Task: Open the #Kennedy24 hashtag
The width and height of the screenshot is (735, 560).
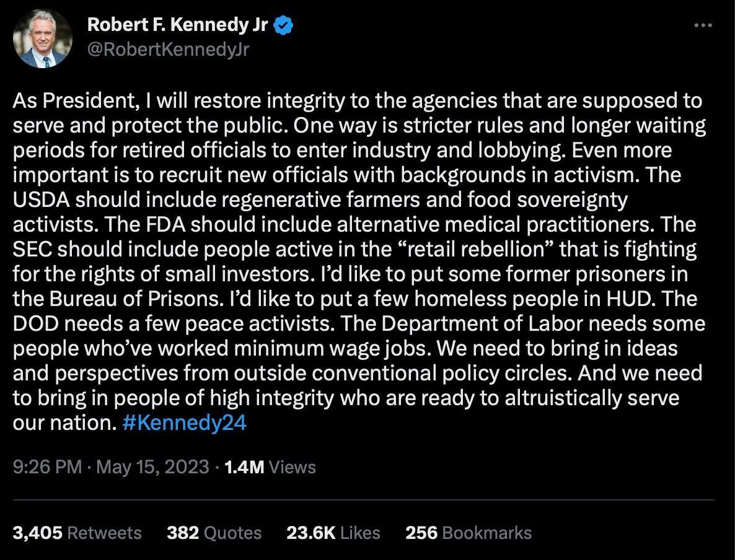Action: tap(185, 423)
